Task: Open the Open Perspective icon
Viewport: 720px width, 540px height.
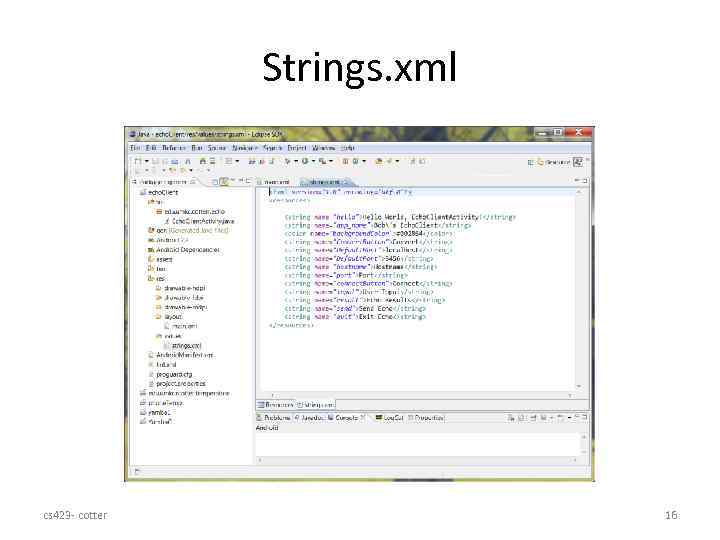Action: [530, 162]
